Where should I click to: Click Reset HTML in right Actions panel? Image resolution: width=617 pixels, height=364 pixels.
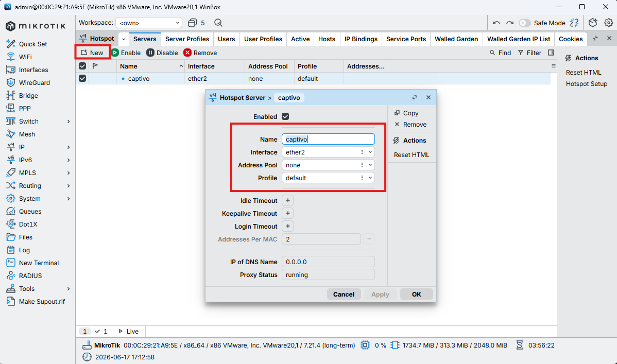584,73
